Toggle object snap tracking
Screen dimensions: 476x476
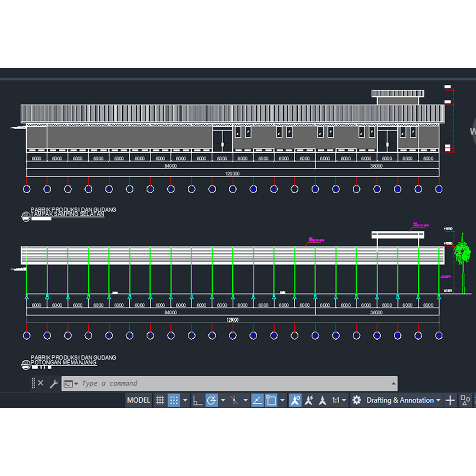coord(257,400)
